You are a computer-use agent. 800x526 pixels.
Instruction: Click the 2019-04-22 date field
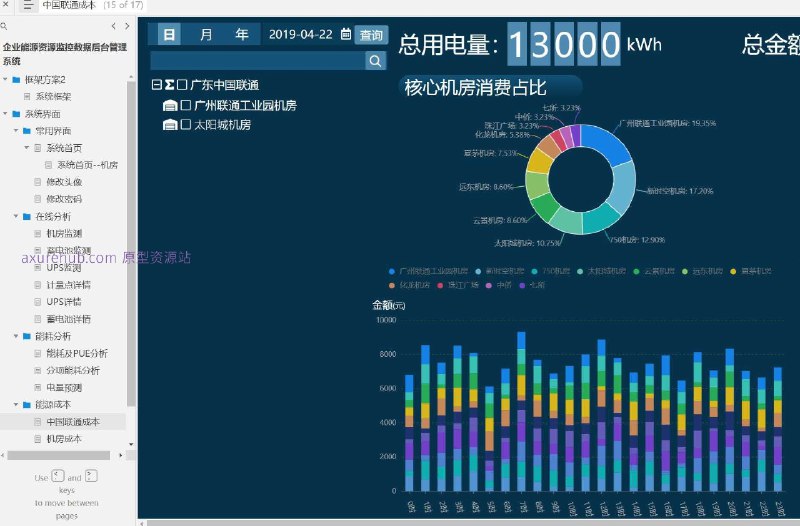tap(301, 34)
